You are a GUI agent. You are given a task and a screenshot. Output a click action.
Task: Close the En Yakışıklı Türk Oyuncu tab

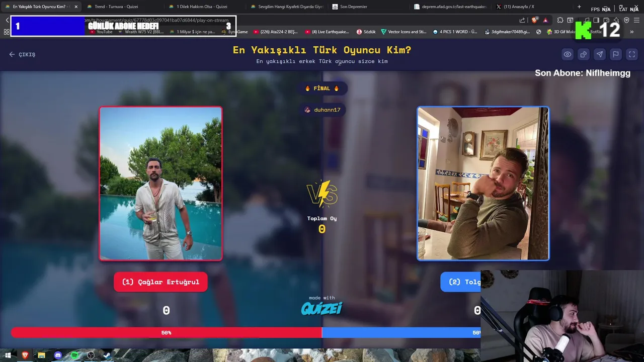(x=76, y=7)
